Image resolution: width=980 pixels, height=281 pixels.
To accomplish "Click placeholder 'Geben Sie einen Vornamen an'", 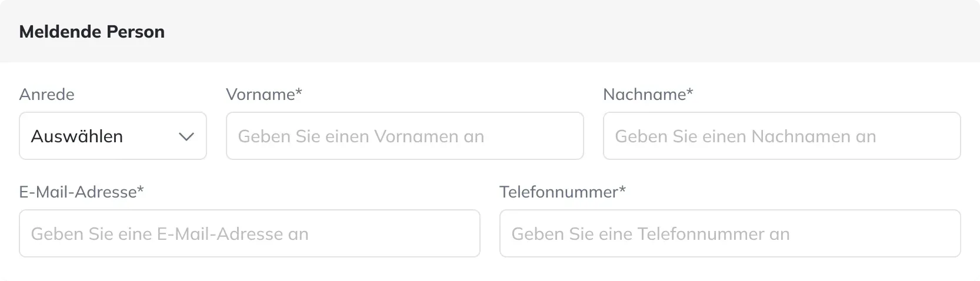I will [x=361, y=136].
